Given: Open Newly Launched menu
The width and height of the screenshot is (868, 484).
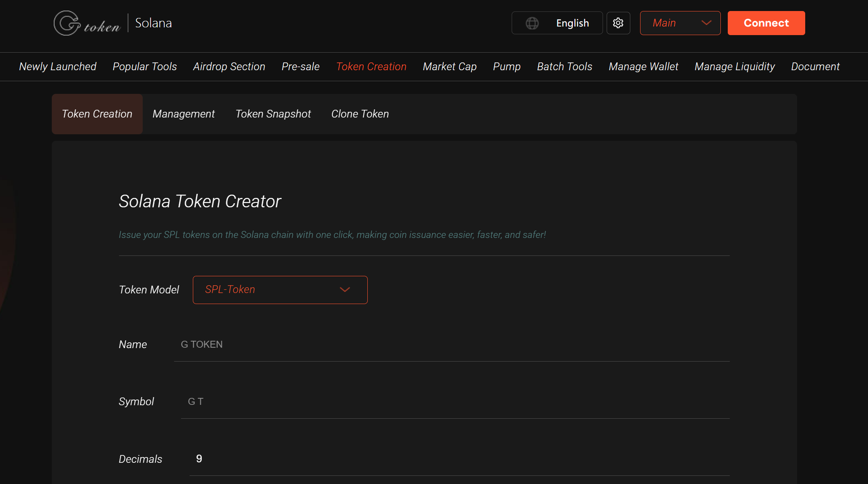Looking at the screenshot, I should point(57,67).
